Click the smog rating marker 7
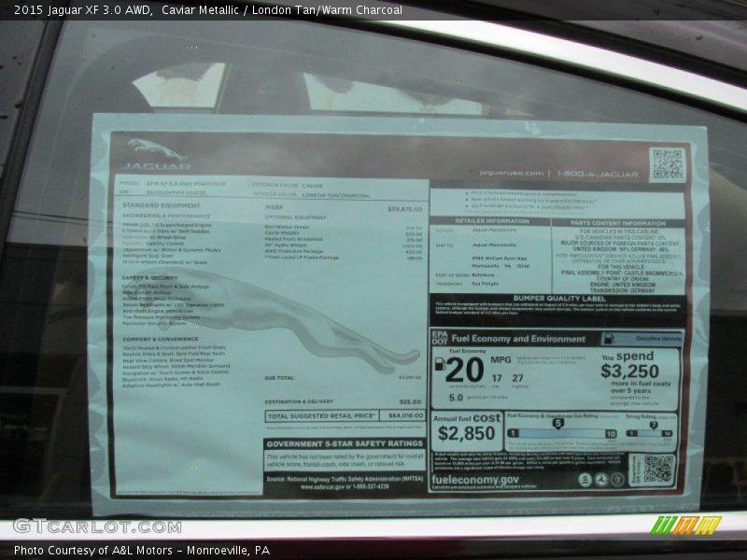This screenshot has width=747, height=560. (653, 425)
